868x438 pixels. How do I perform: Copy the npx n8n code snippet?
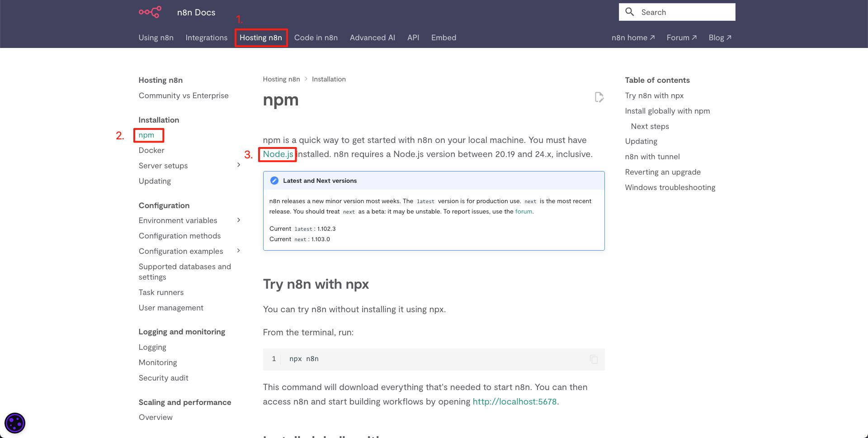[x=594, y=359]
